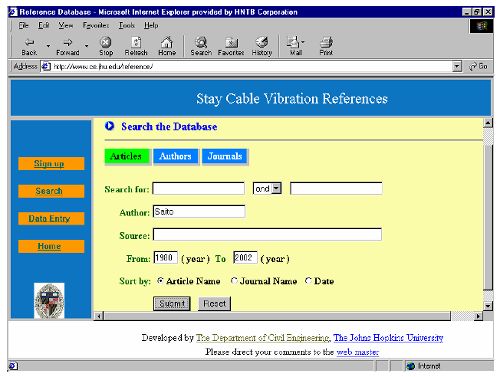
Task: Select Sort by Date radio
Action: pyautogui.click(x=309, y=281)
